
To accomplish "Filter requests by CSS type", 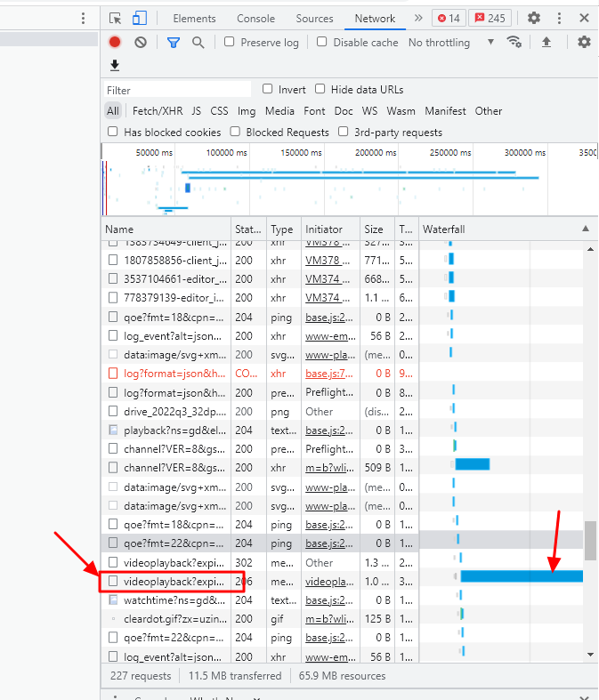I will tap(219, 110).
